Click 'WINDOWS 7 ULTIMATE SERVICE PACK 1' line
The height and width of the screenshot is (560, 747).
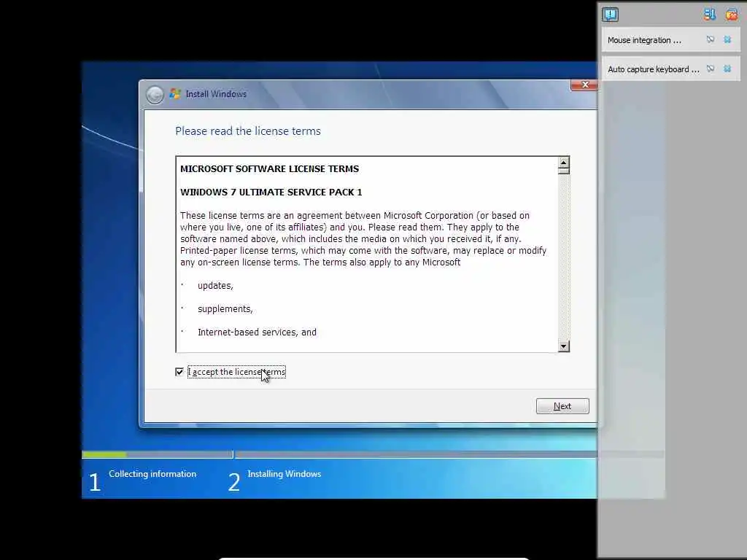(x=271, y=192)
